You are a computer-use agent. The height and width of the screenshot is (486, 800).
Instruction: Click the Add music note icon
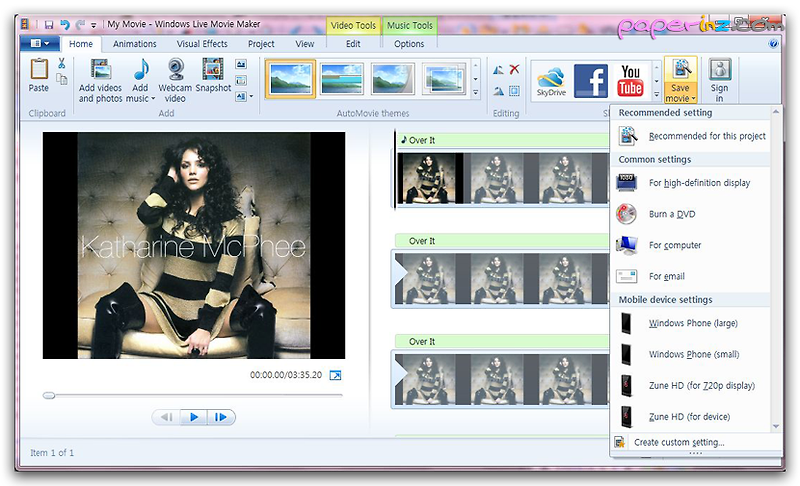[141, 69]
